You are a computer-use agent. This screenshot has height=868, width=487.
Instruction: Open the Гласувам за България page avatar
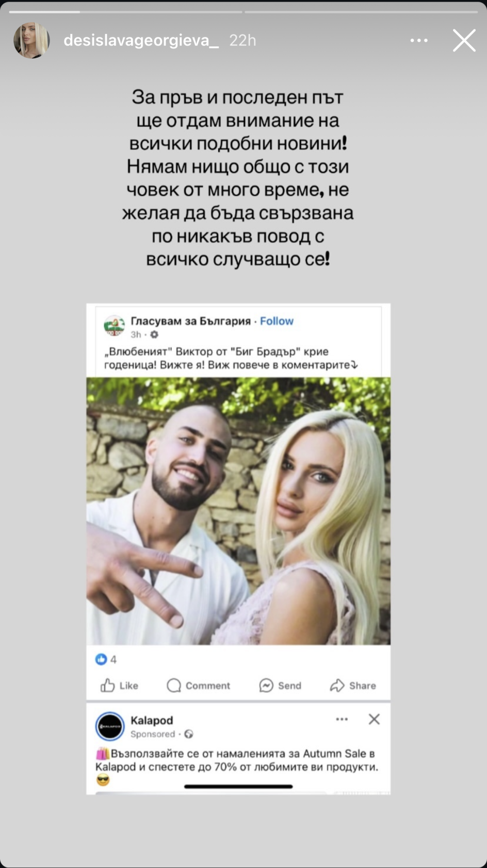pyautogui.click(x=114, y=326)
